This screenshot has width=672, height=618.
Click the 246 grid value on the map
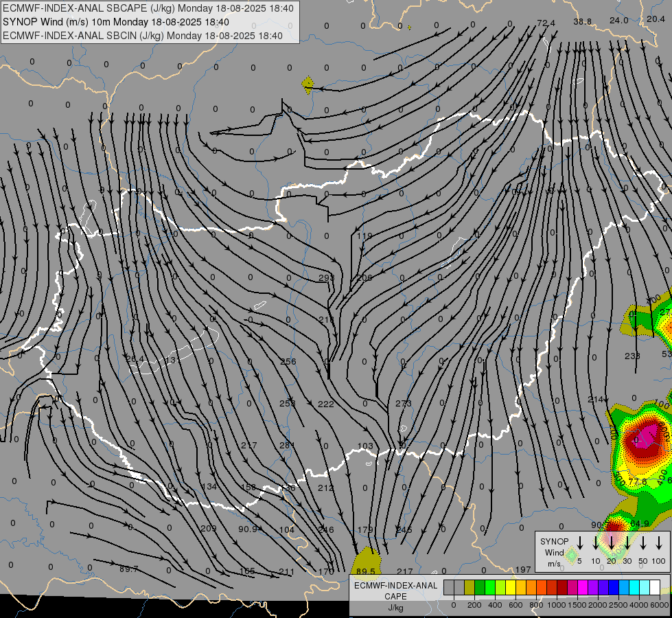(x=326, y=529)
